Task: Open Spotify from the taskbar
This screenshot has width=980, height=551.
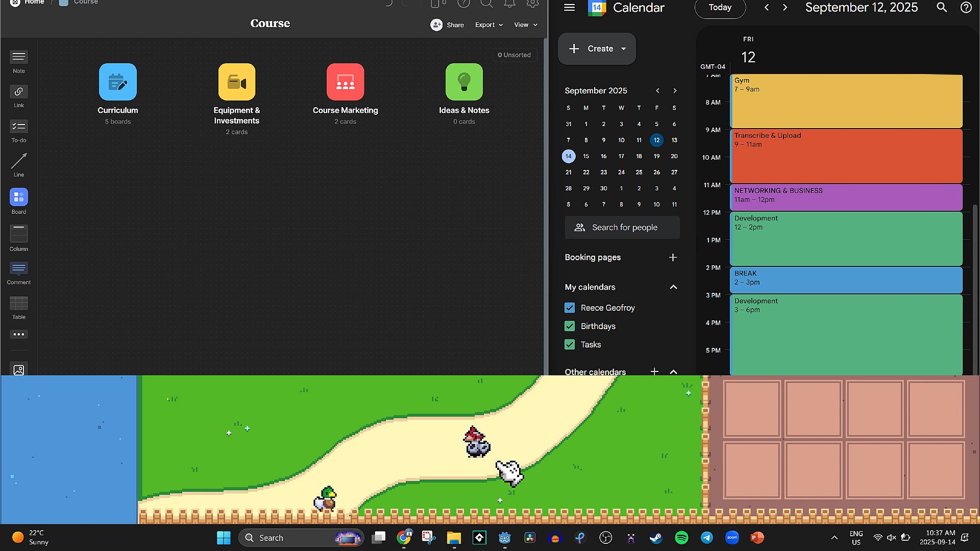Action: 681,538
